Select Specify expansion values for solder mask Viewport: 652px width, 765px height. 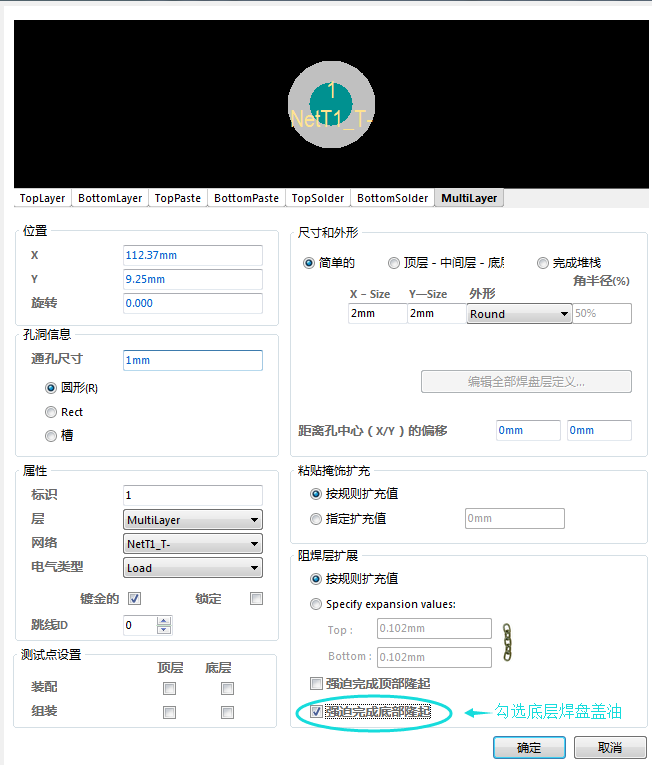click(317, 604)
